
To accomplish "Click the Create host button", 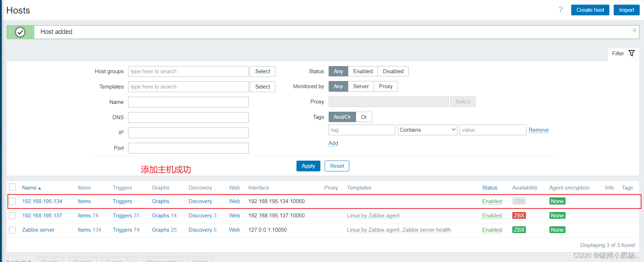I will (x=590, y=10).
